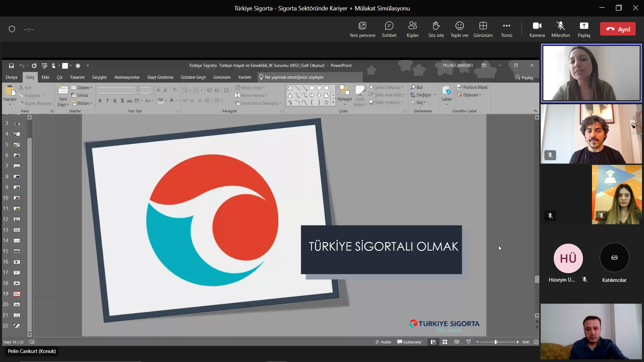Open the Tümü more options menu
The image size is (644, 362).
(x=506, y=29)
